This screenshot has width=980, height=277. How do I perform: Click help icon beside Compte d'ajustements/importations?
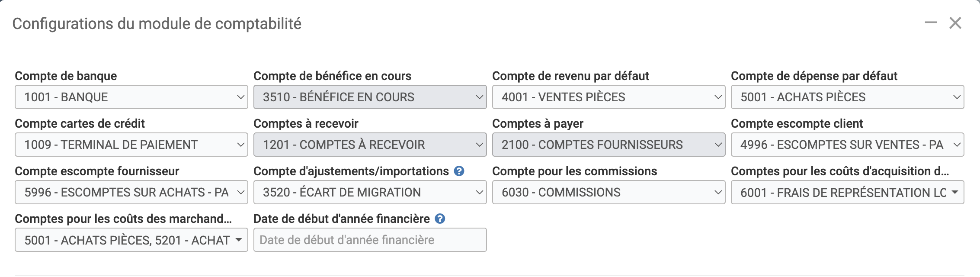[x=459, y=171]
